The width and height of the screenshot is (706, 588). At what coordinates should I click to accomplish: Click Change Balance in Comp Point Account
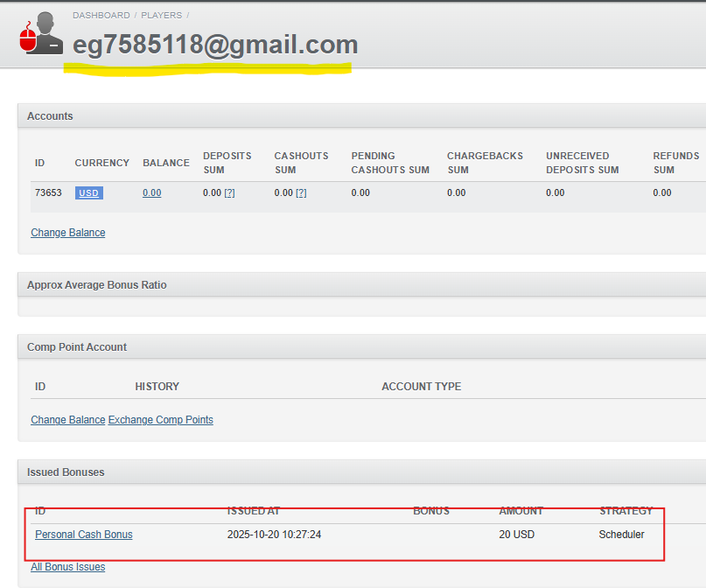click(67, 420)
